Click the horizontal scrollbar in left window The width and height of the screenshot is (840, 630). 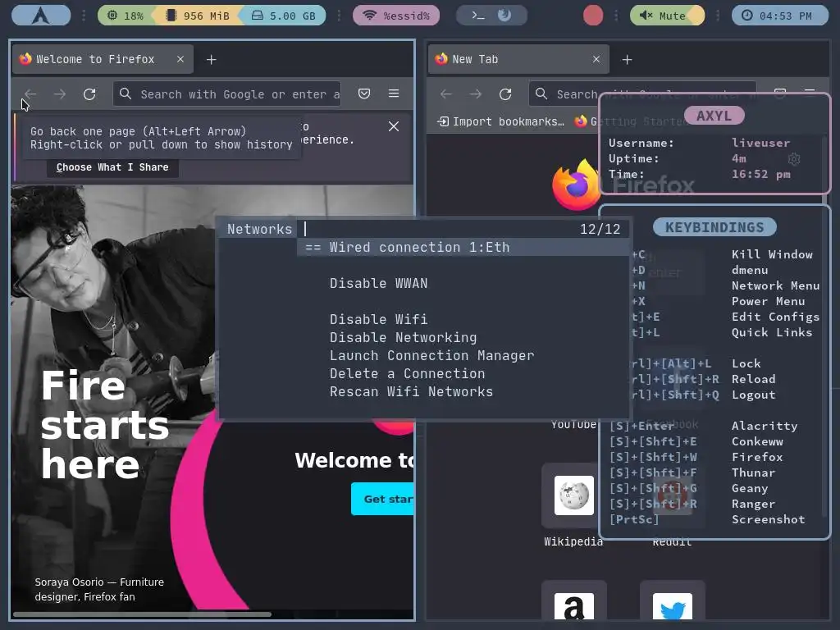(142, 614)
